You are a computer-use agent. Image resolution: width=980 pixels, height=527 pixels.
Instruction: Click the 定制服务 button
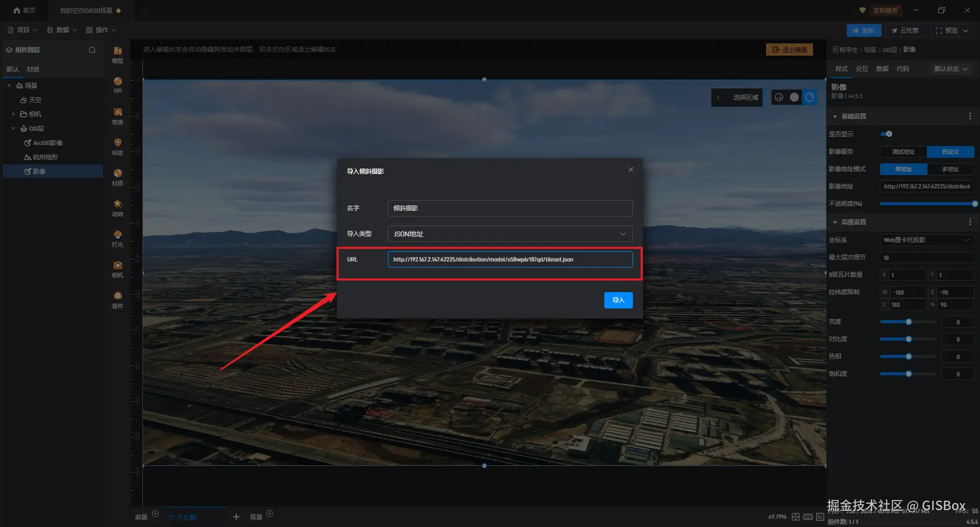[x=886, y=10]
